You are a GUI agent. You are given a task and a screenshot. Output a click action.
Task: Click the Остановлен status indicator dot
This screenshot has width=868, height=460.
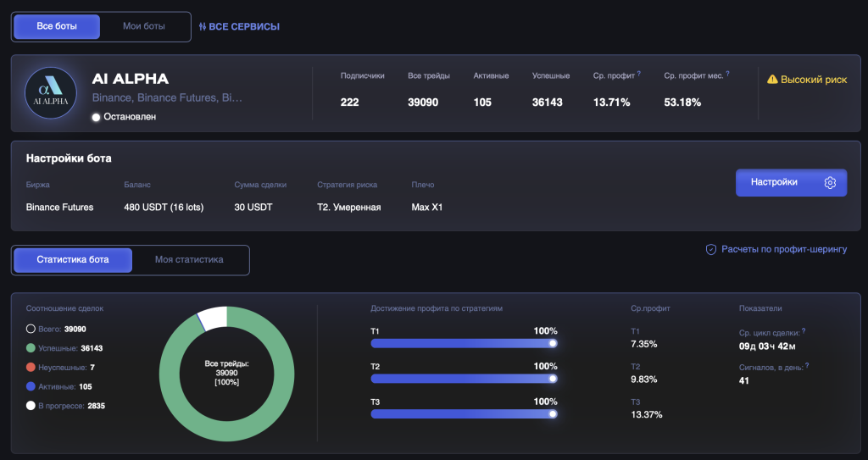96,118
